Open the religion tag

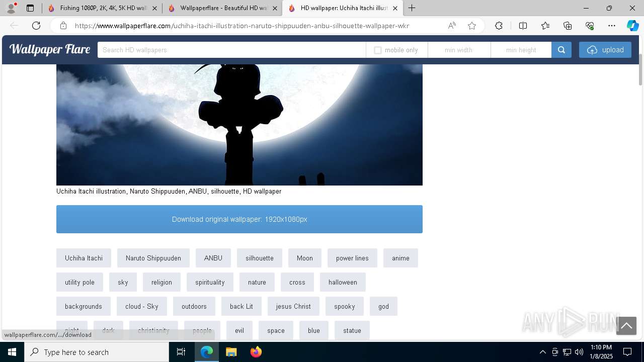[162, 282]
